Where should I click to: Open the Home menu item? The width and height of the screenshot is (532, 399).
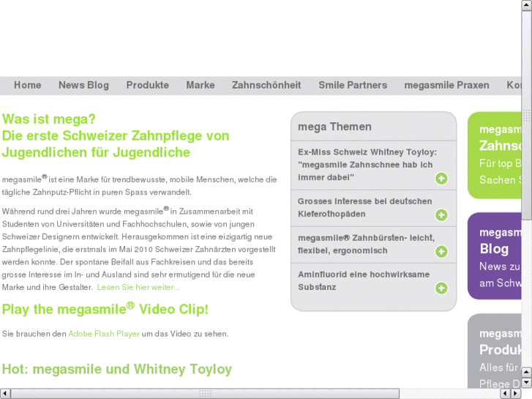click(x=28, y=85)
